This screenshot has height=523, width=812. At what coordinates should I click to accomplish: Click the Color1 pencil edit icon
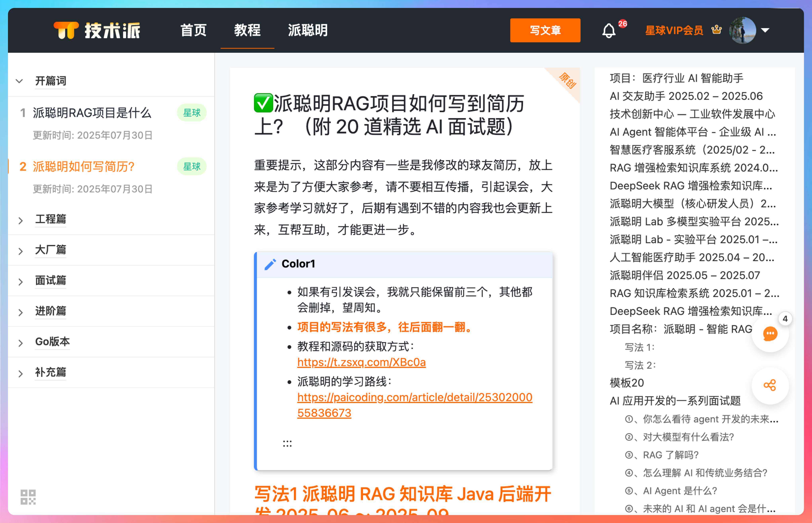(270, 264)
